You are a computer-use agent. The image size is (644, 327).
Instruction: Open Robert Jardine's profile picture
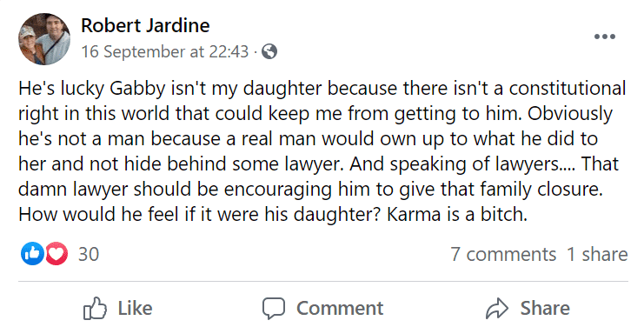click(44, 39)
